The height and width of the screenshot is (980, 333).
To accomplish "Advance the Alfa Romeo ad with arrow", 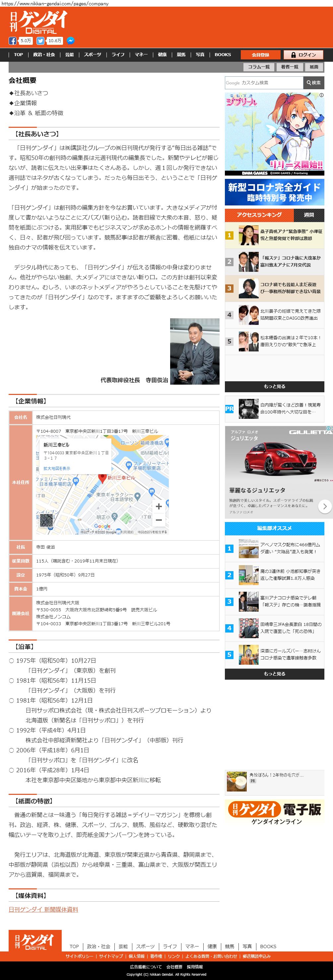I will [x=325, y=506].
